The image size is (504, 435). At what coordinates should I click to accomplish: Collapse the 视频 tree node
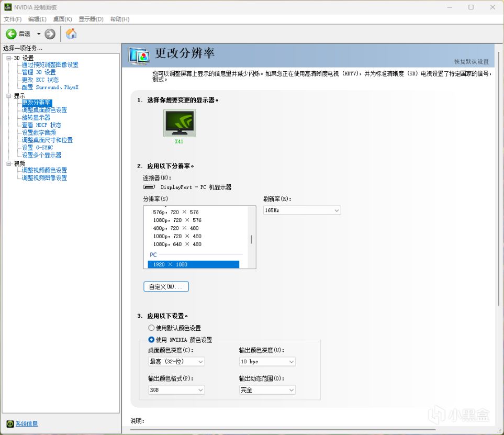(9, 164)
